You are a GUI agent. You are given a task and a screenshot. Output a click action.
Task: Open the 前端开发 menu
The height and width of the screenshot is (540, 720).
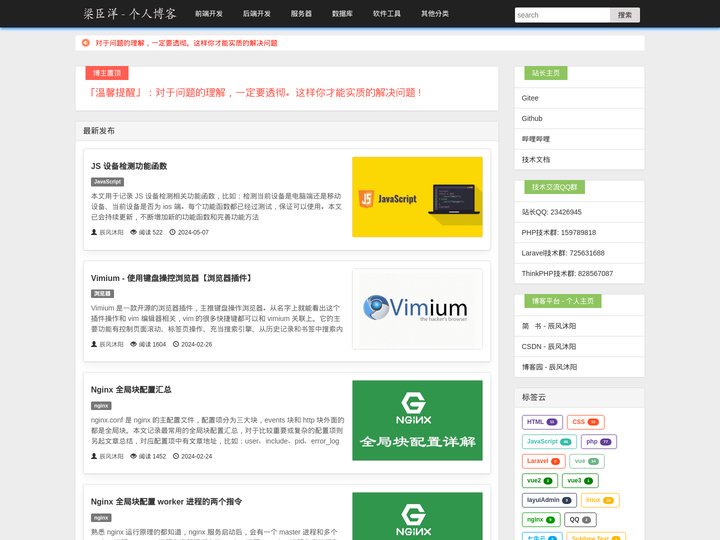209,14
